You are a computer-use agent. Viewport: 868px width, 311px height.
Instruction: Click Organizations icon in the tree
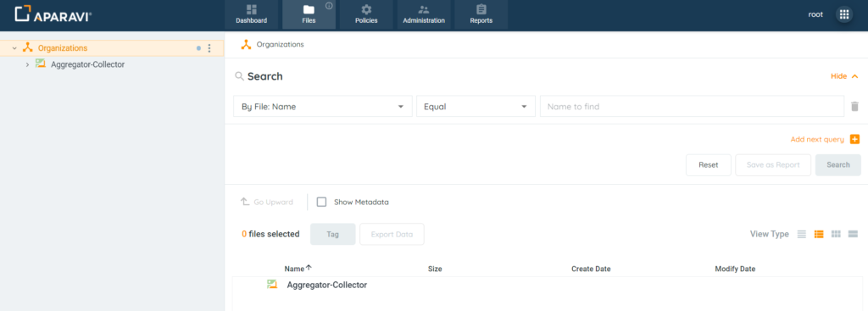point(28,48)
